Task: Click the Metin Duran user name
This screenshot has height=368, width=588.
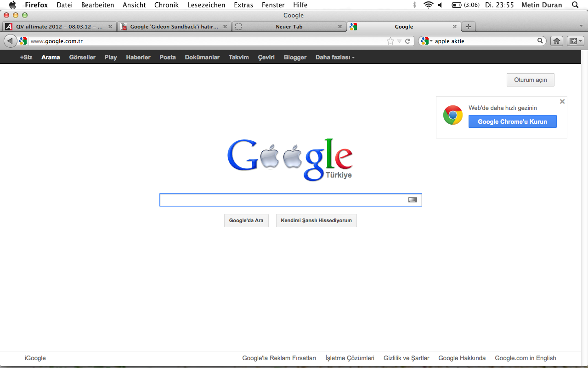Action: click(x=542, y=5)
